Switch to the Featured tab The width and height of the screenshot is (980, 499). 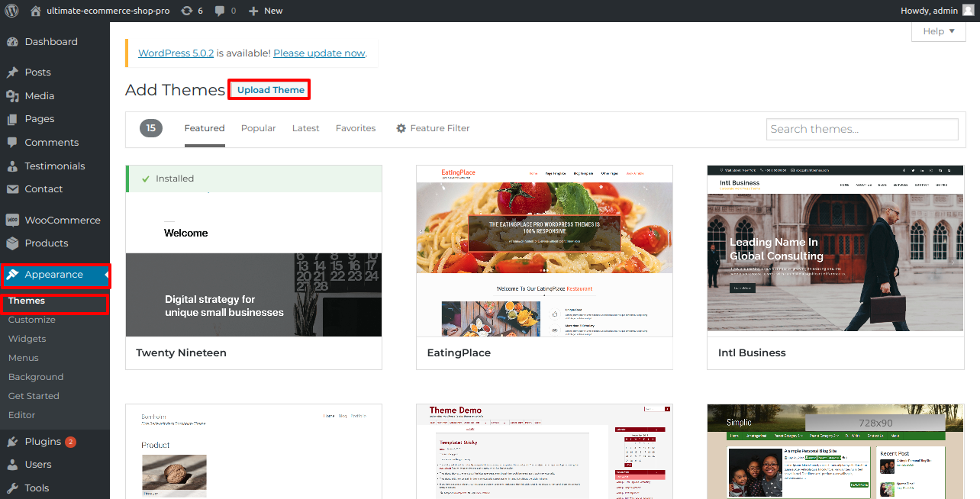[x=205, y=128]
